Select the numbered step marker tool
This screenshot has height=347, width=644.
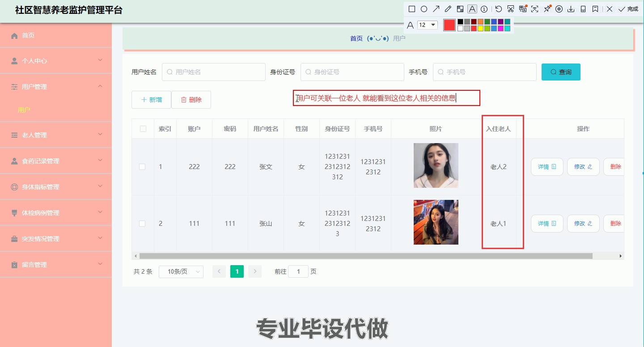484,8
